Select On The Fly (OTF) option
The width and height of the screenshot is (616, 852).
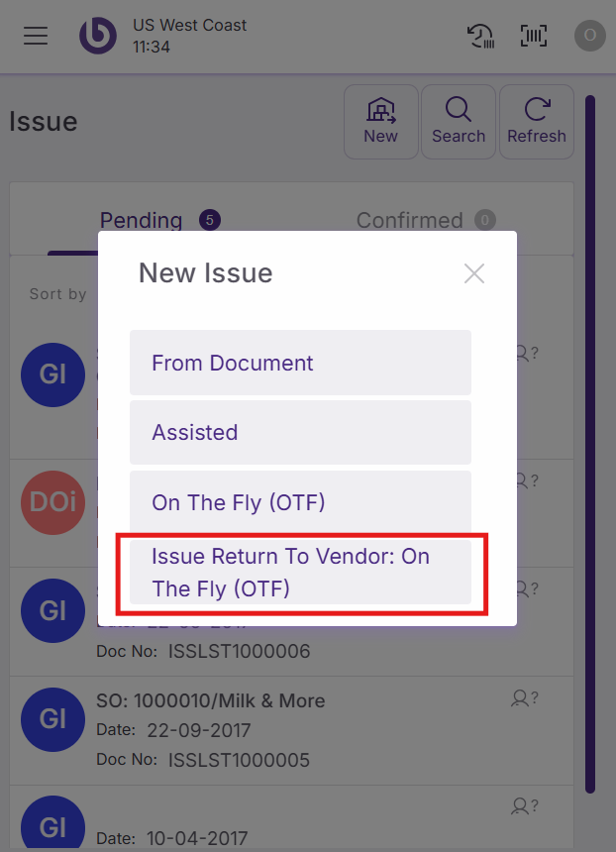[300, 502]
